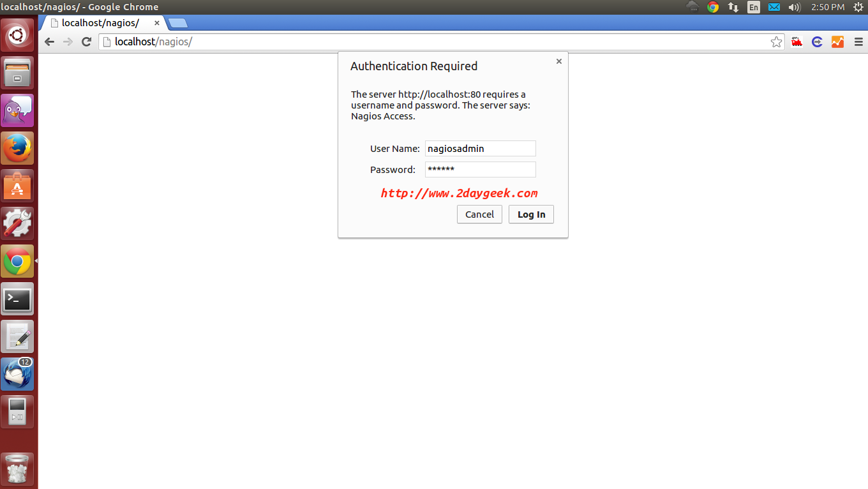
Task: Open the orange chart extension icon
Action: pos(837,42)
